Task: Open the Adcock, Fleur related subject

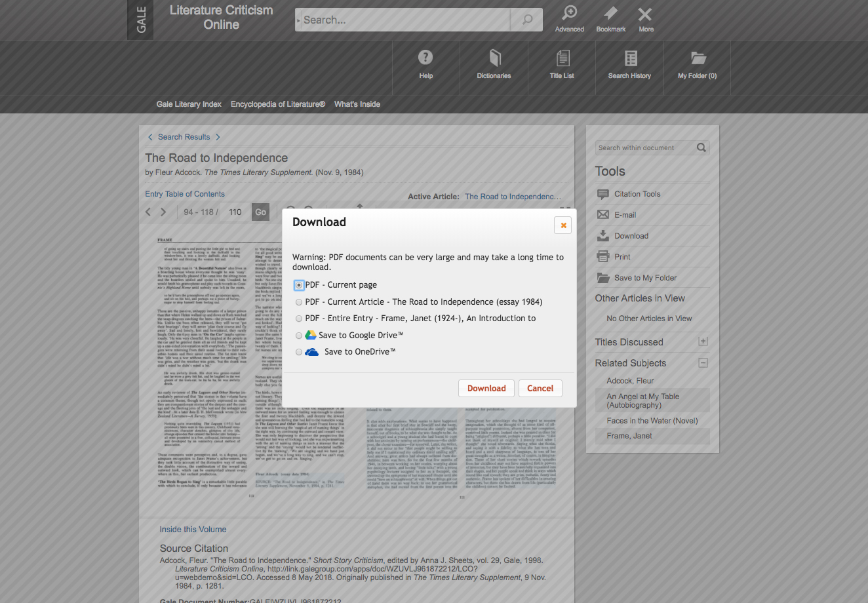Action: (630, 381)
